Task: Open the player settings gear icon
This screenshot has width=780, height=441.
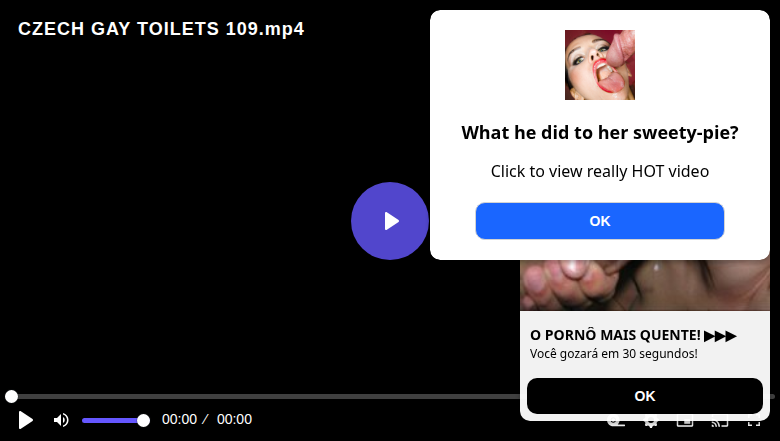Action: click(650, 424)
